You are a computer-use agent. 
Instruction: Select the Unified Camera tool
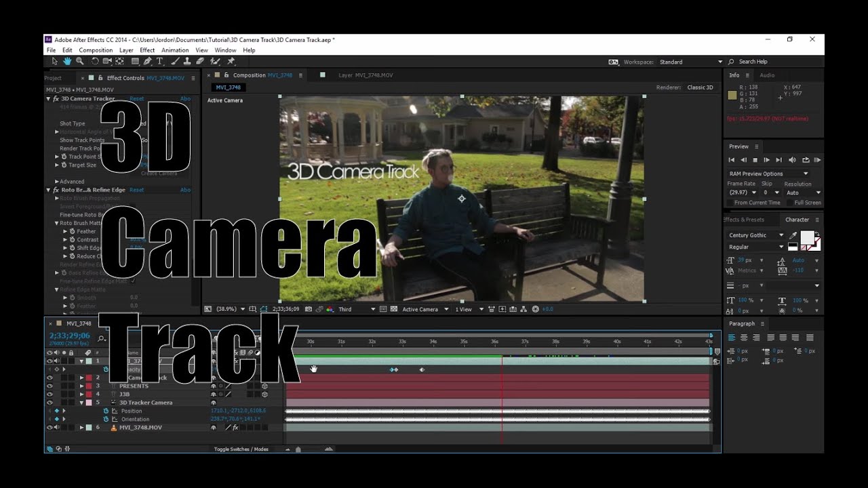click(107, 61)
